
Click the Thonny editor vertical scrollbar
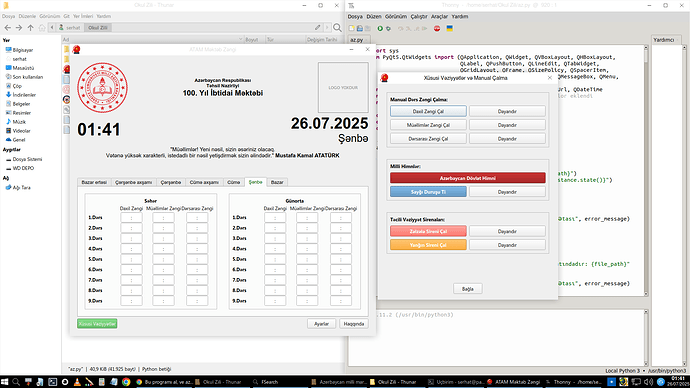click(646, 169)
